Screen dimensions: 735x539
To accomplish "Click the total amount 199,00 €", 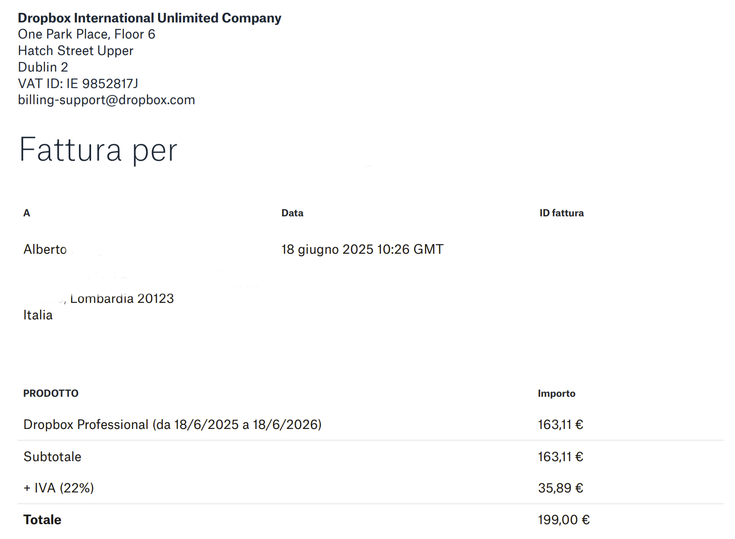I will coord(563,520).
